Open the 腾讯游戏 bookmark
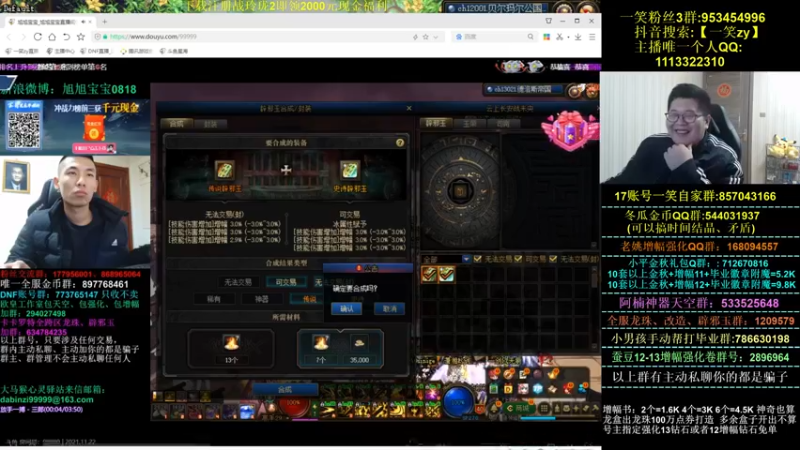This screenshot has width=800, height=450. click(x=137, y=51)
